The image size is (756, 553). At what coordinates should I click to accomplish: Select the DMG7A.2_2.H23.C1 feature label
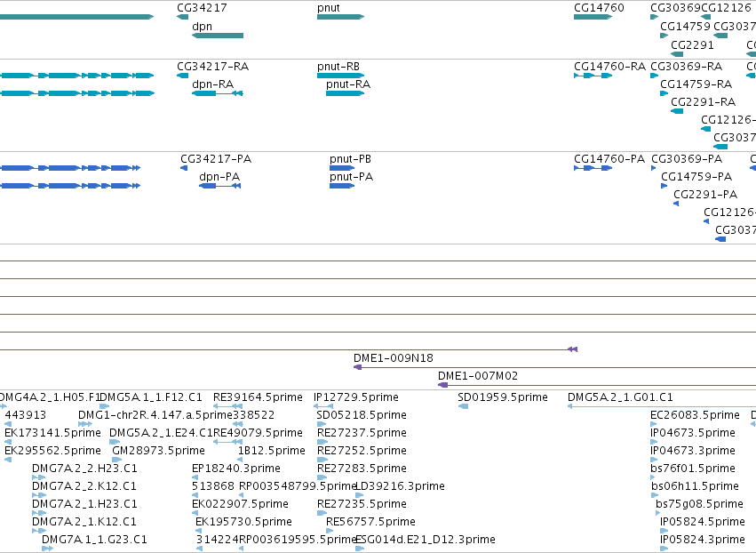coord(84,469)
